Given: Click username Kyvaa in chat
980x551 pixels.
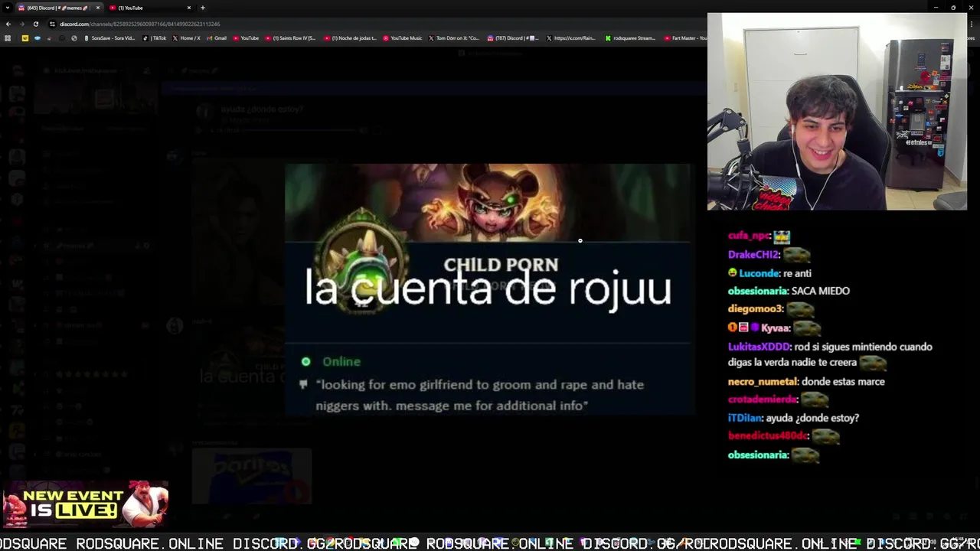Looking at the screenshot, I should pyautogui.click(x=776, y=328).
